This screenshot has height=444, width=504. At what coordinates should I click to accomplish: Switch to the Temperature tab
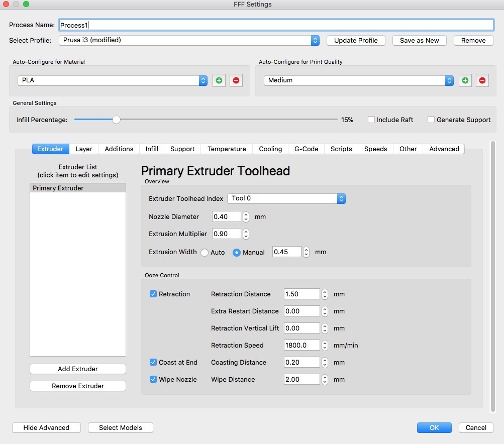(227, 149)
